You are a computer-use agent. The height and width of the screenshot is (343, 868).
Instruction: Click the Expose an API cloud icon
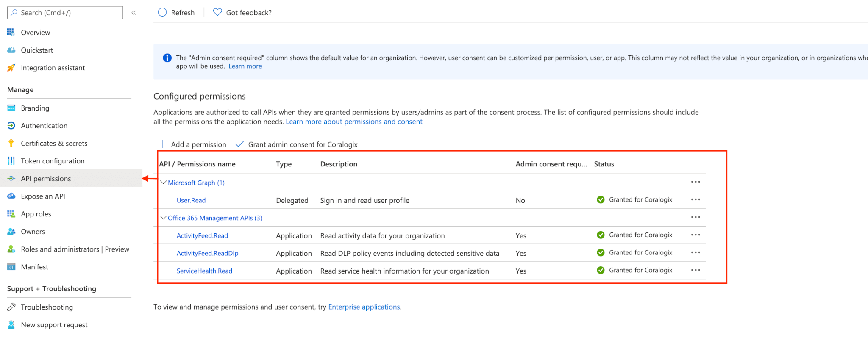click(x=11, y=196)
